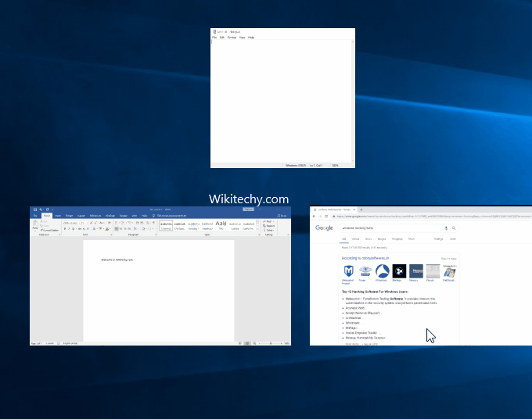Open the font name combo box in Word
Viewport: 532px width, 419px height.
71,223
